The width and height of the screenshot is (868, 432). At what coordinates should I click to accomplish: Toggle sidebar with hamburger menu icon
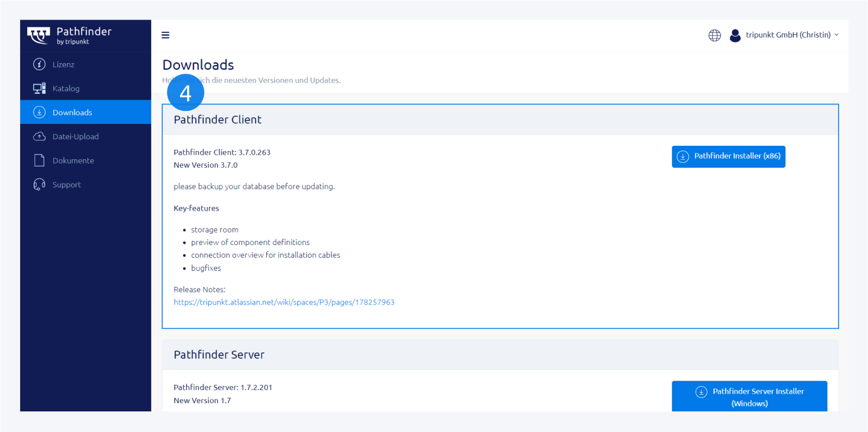click(166, 35)
